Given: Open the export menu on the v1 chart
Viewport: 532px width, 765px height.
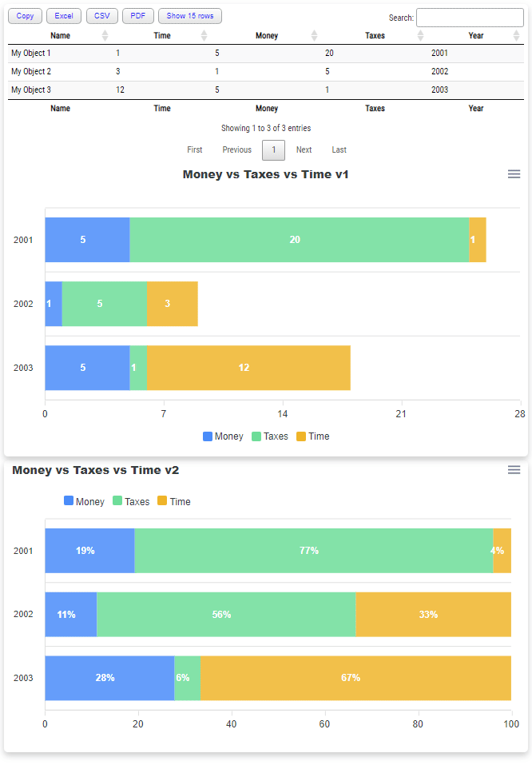Looking at the screenshot, I should (514, 173).
